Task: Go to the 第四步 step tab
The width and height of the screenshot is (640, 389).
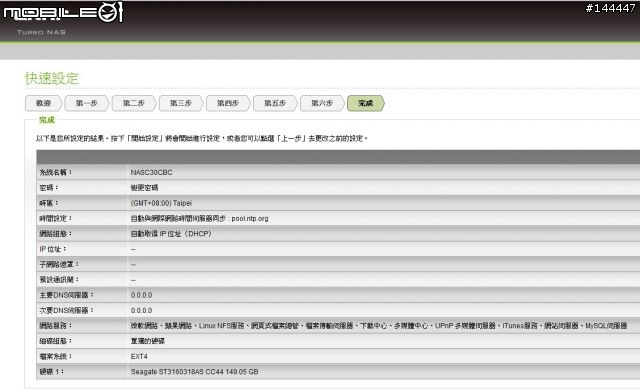Action: pos(228,103)
